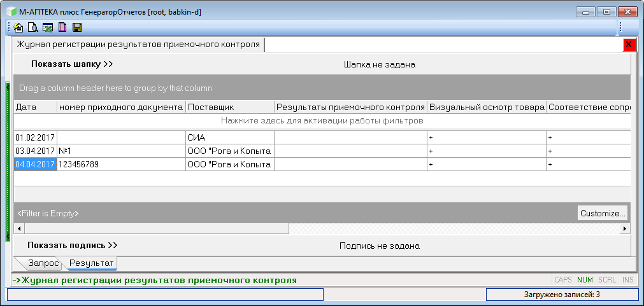Click the <Filter is Empty> filter text
The image size is (644, 306).
pos(48,213)
